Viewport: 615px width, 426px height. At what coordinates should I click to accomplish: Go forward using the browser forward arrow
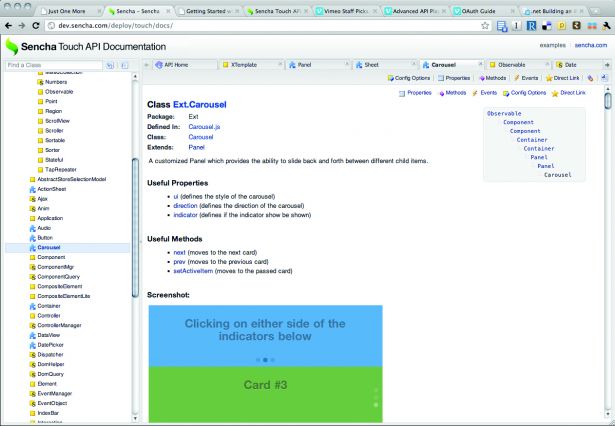tap(22, 25)
